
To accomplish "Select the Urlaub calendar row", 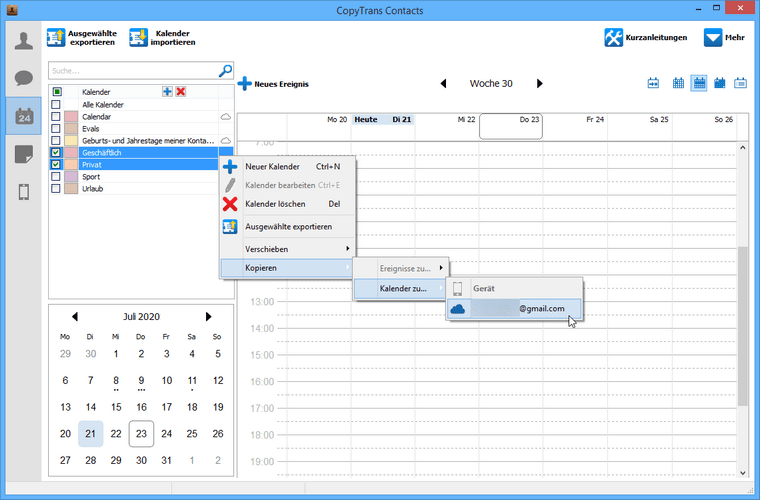I will (141, 188).
